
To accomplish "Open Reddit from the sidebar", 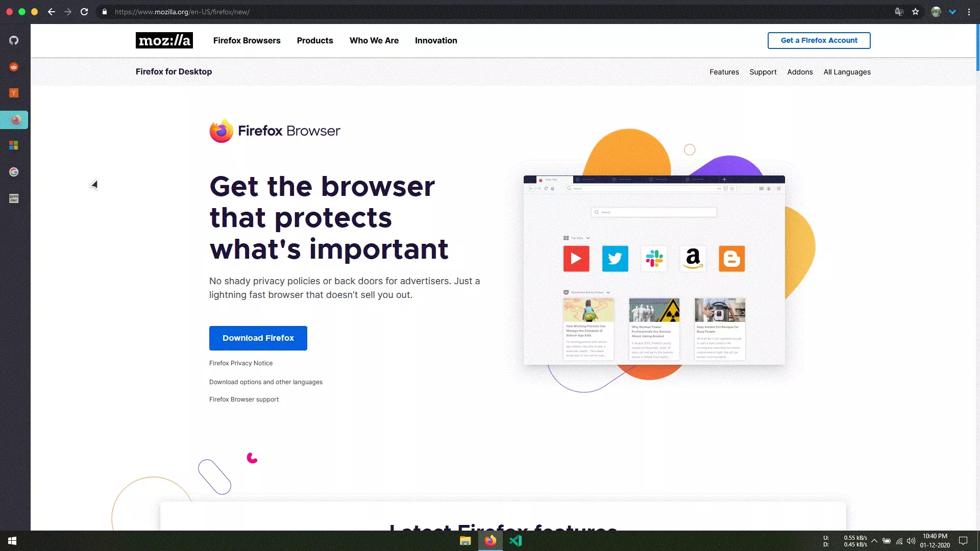I will pos(14,67).
